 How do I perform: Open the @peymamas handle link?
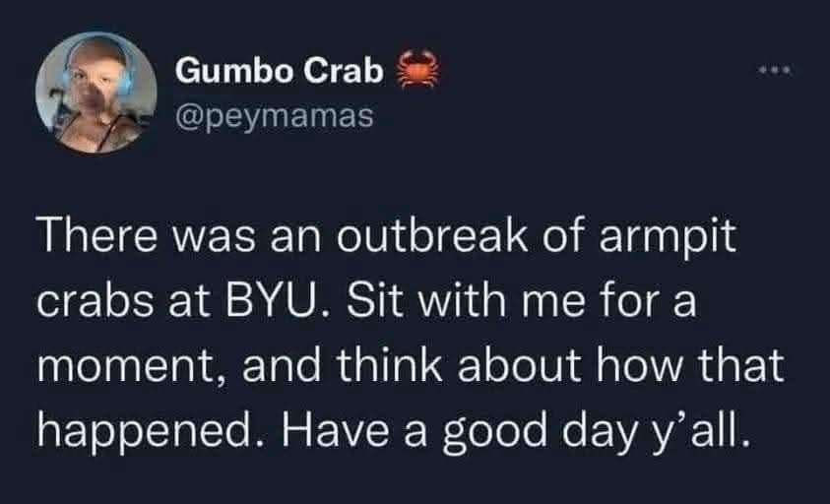coord(274,116)
